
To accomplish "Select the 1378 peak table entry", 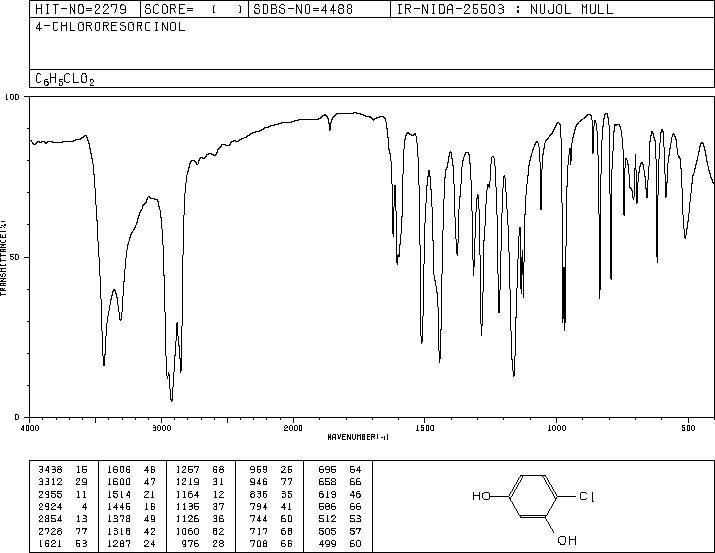I will point(119,519).
